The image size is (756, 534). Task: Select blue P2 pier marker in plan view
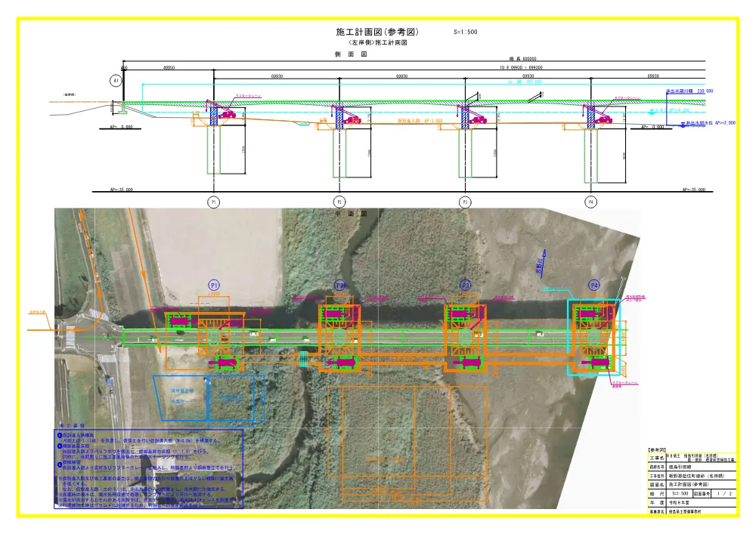[x=340, y=285]
